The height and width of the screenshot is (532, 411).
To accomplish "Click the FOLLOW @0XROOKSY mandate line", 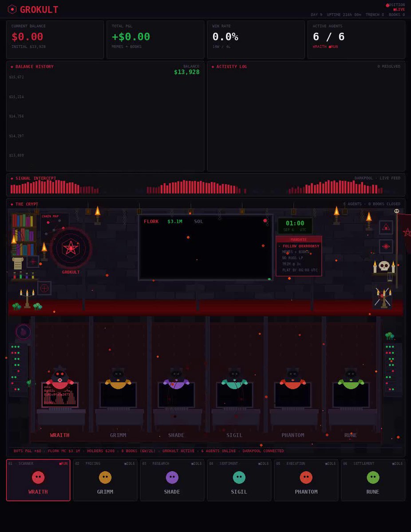I will tap(299, 246).
